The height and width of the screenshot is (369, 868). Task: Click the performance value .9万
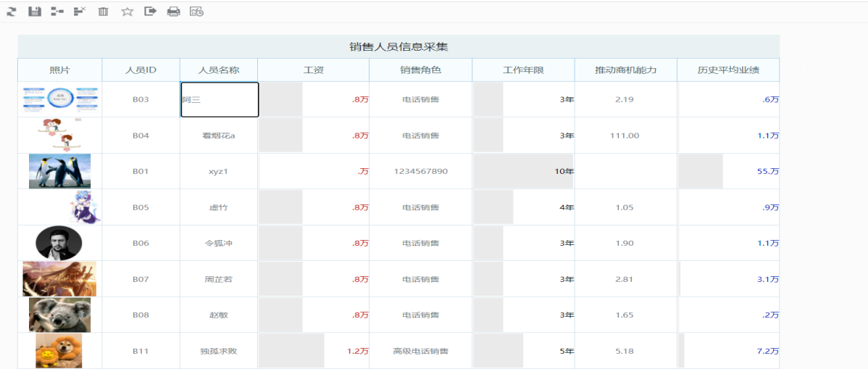tap(771, 208)
